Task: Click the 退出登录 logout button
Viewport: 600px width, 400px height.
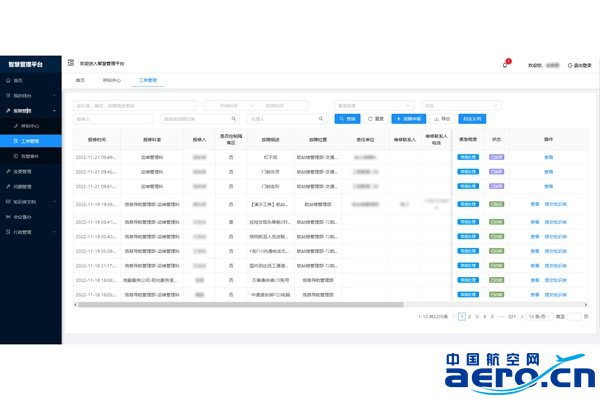Action: click(580, 65)
